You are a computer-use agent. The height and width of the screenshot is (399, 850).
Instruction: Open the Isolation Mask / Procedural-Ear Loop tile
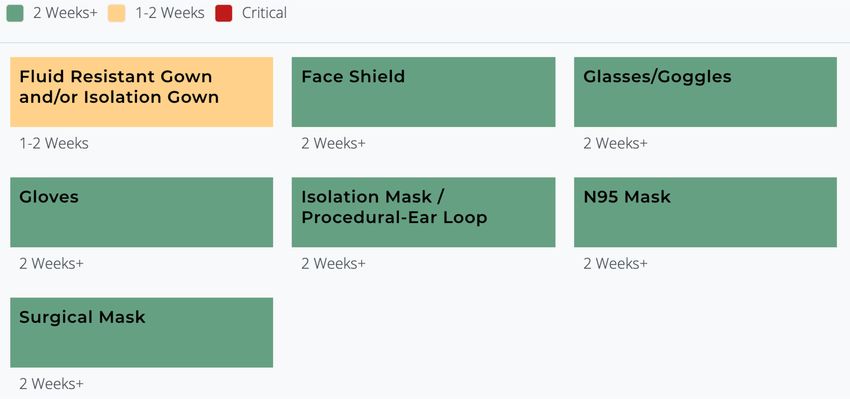point(423,212)
